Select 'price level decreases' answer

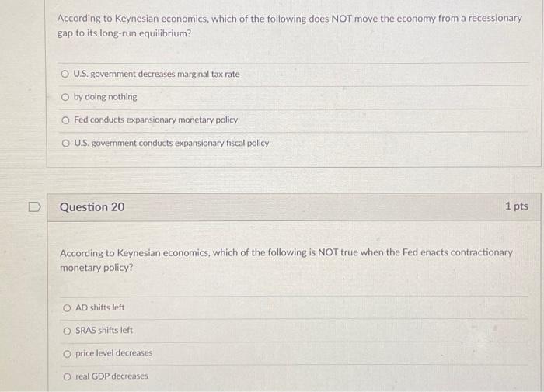[67, 354]
